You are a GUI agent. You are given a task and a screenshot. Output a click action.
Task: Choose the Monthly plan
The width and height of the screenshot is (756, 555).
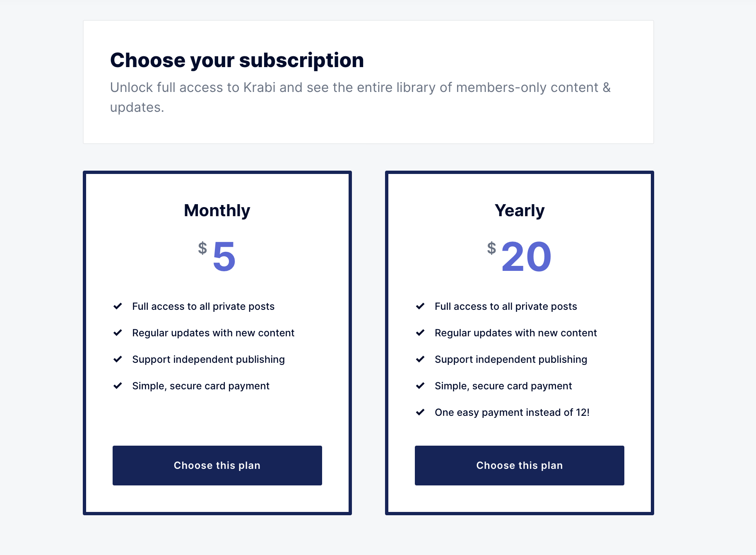pos(217,465)
